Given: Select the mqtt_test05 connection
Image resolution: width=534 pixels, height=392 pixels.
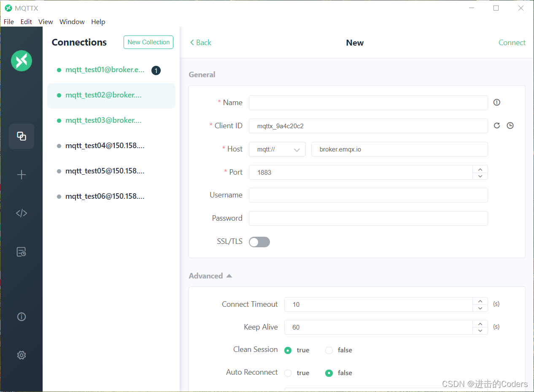Looking at the screenshot, I should (x=111, y=171).
